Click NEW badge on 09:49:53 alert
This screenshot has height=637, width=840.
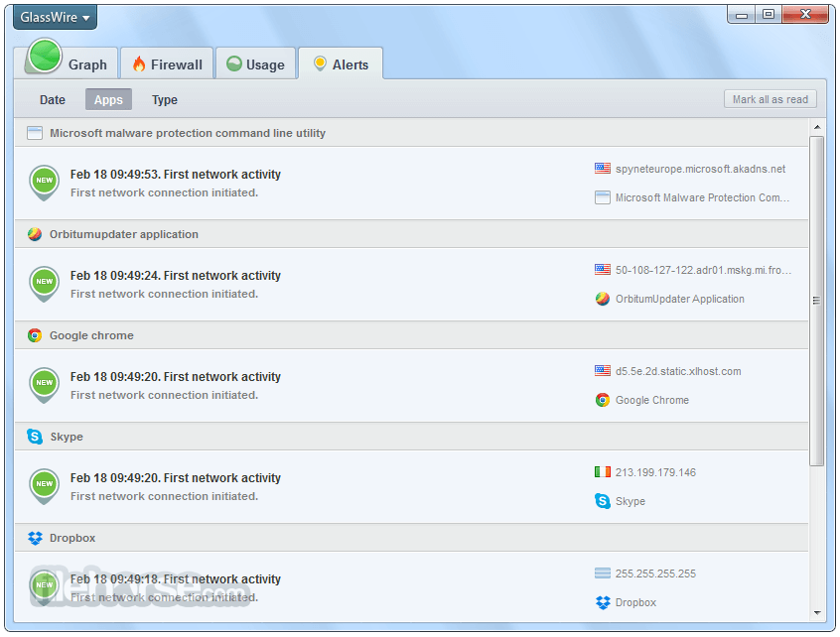pos(45,183)
